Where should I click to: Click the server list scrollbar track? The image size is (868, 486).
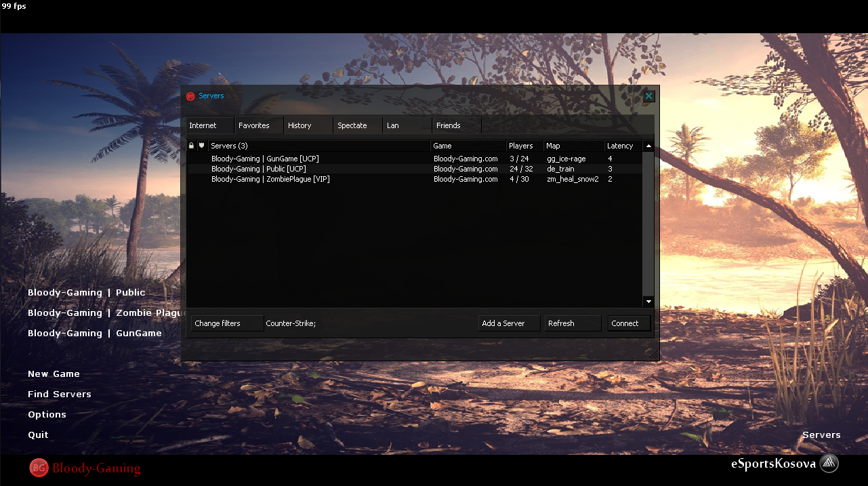(648, 224)
